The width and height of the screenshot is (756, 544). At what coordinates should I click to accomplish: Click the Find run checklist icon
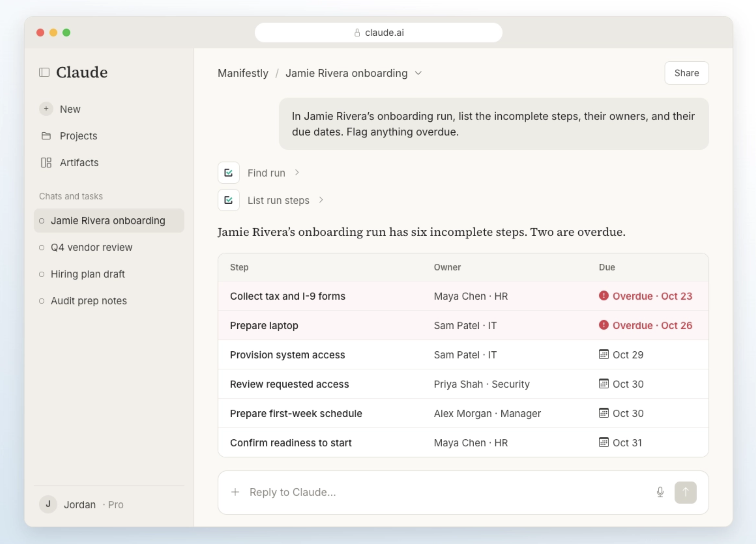point(228,173)
